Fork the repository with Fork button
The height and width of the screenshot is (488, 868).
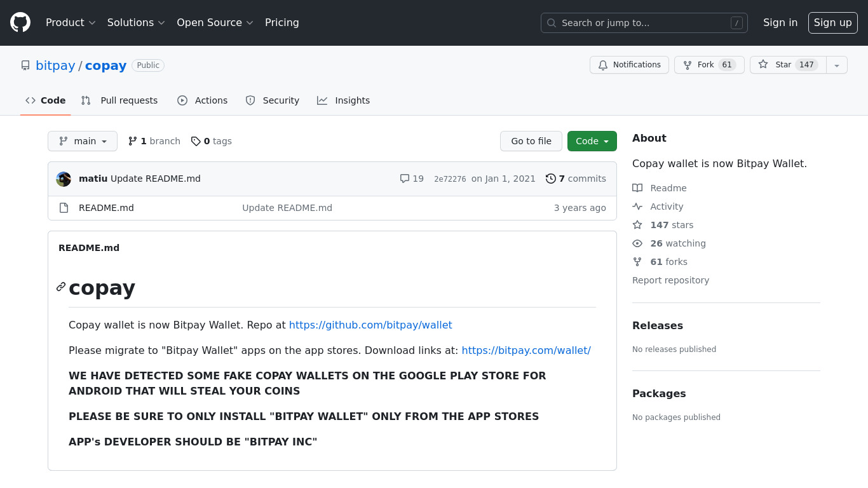[x=709, y=65]
